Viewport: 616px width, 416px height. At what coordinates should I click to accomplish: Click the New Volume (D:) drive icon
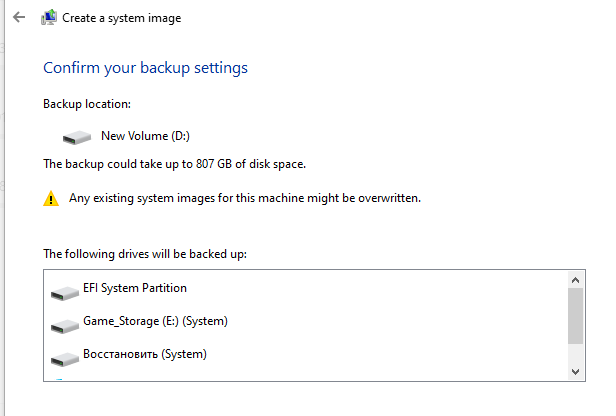[x=77, y=137]
